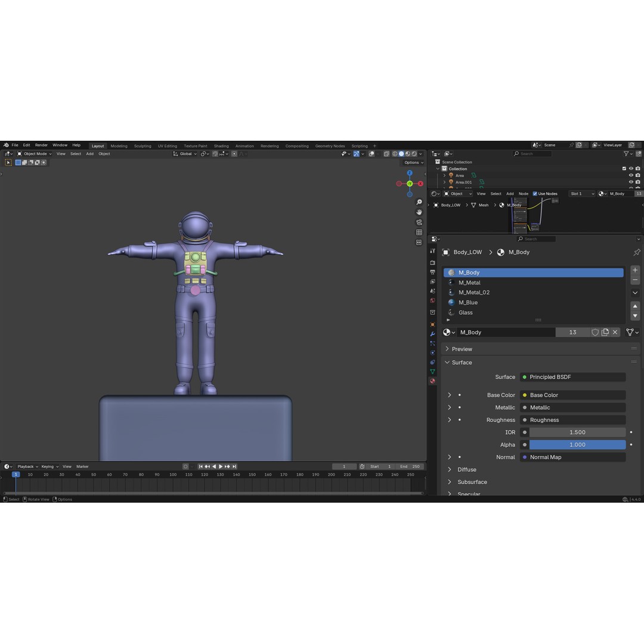Viewport: 644px width, 644px height.
Task: Uncheck the Collection checkbox in the outliner
Action: click(x=624, y=168)
